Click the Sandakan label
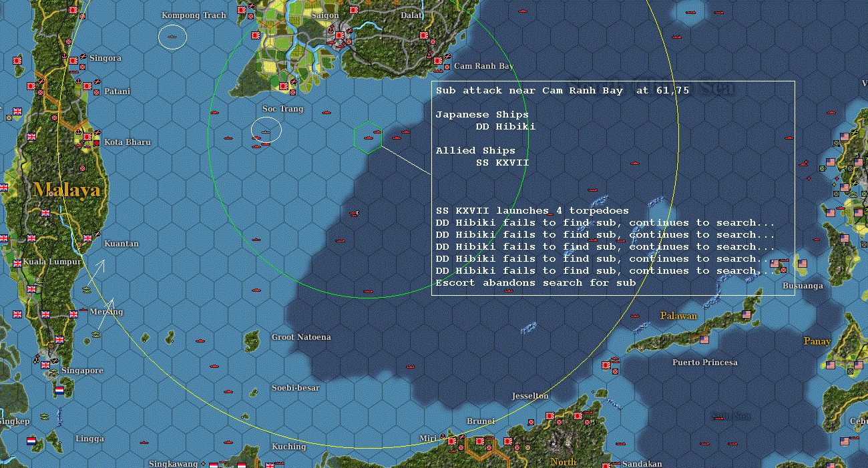 642,463
